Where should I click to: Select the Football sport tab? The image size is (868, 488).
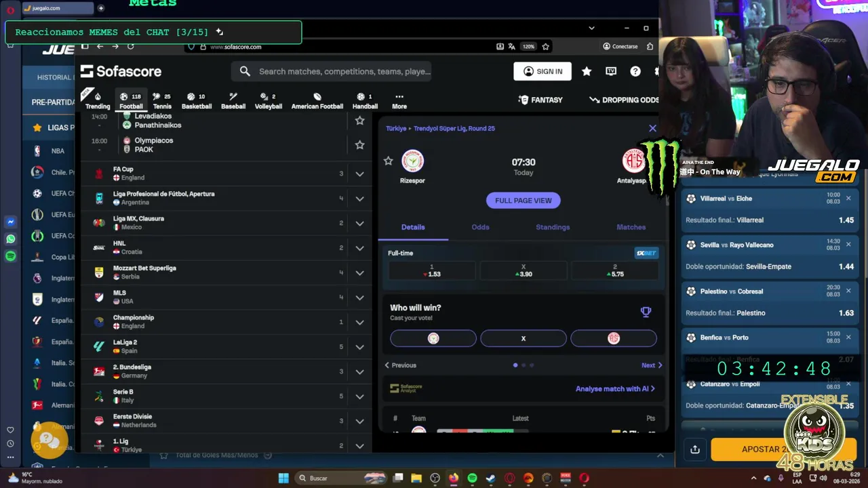(x=131, y=101)
